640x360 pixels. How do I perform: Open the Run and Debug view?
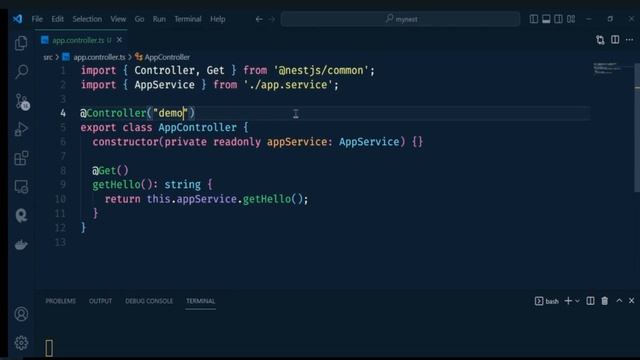[x=21, y=129]
